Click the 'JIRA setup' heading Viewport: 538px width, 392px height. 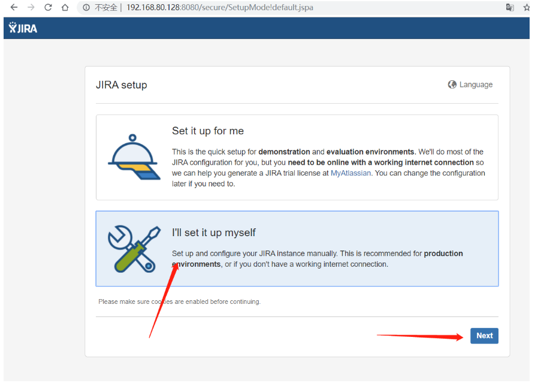(x=122, y=85)
